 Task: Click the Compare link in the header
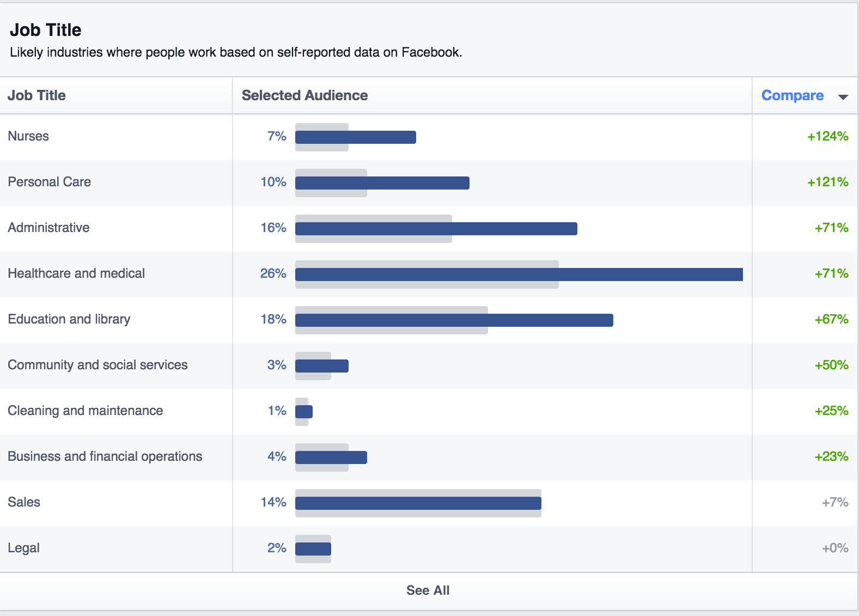point(793,95)
